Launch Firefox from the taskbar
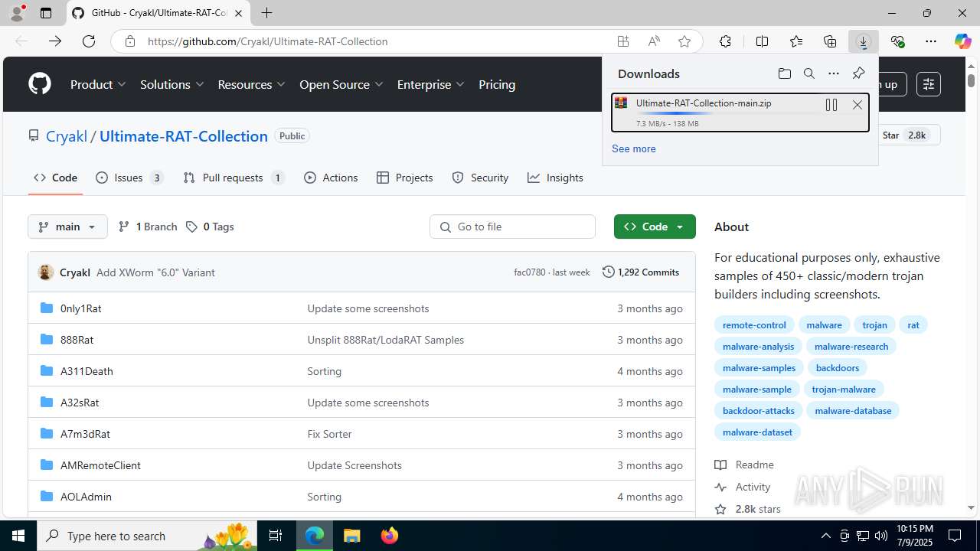The height and width of the screenshot is (551, 980). (x=389, y=536)
